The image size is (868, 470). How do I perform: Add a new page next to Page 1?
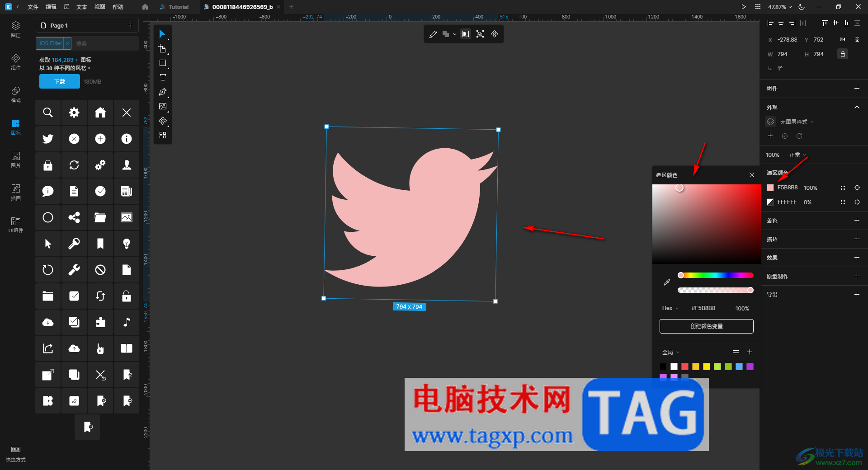click(x=131, y=25)
